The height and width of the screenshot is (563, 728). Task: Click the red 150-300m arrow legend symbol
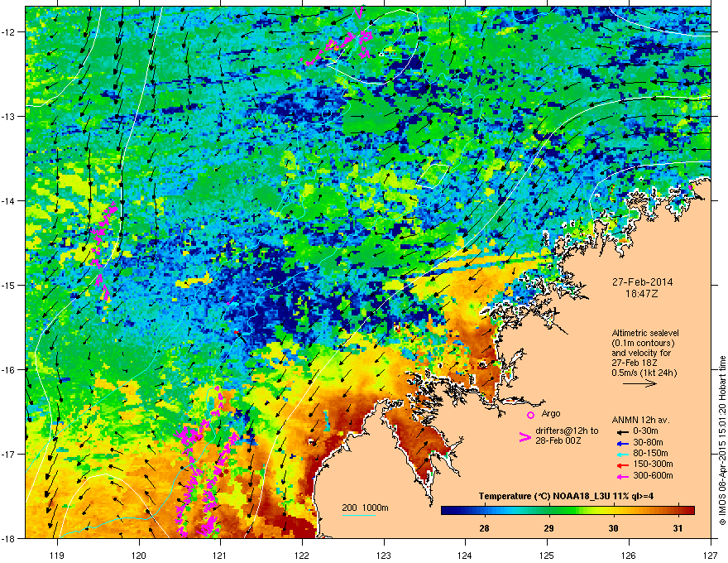(622, 464)
